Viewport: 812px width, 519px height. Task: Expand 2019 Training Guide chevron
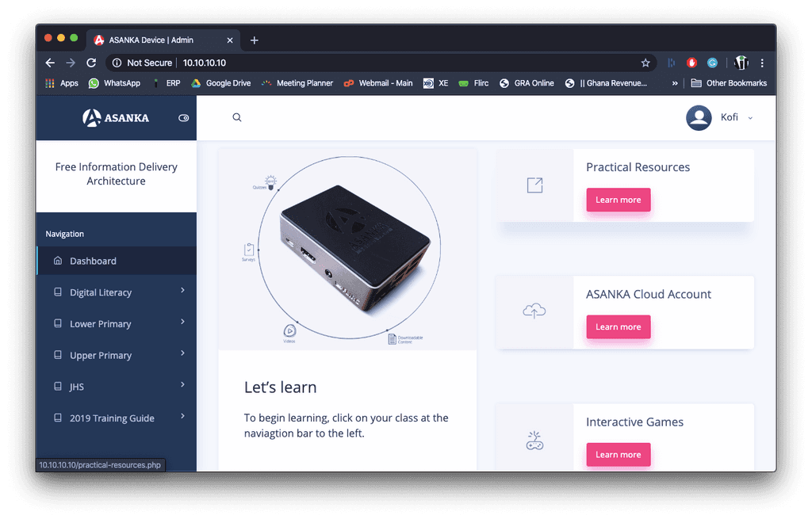tap(183, 416)
